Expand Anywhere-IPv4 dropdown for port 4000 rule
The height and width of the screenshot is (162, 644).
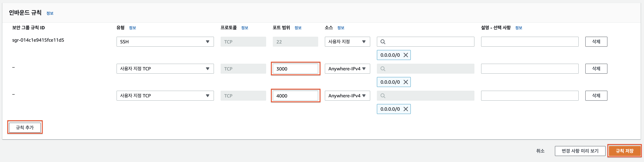pyautogui.click(x=347, y=96)
